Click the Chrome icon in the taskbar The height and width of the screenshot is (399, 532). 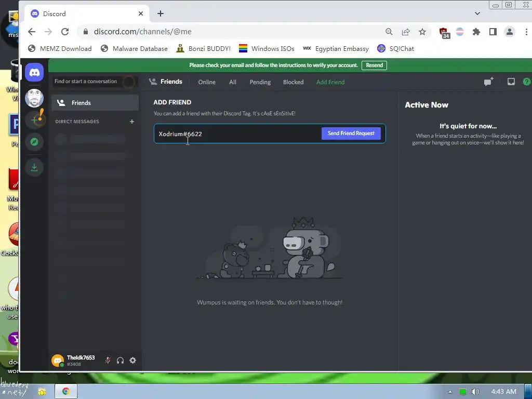[x=66, y=392]
